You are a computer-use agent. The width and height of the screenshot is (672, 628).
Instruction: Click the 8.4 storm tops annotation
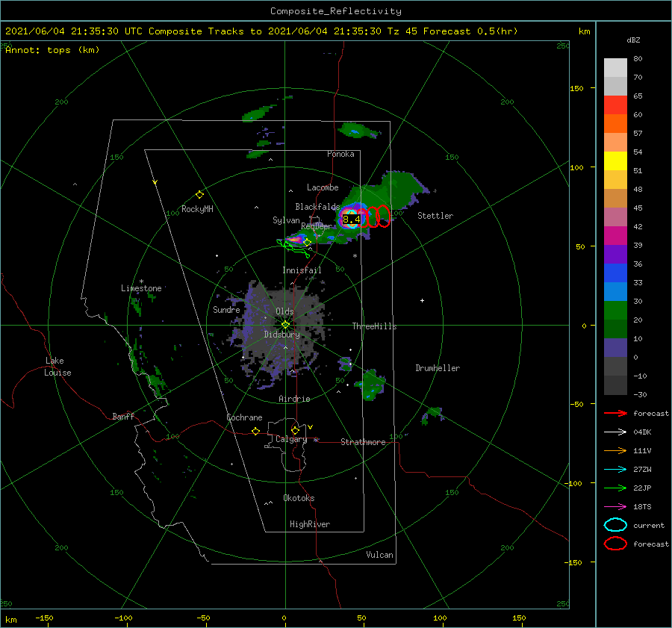(352, 220)
